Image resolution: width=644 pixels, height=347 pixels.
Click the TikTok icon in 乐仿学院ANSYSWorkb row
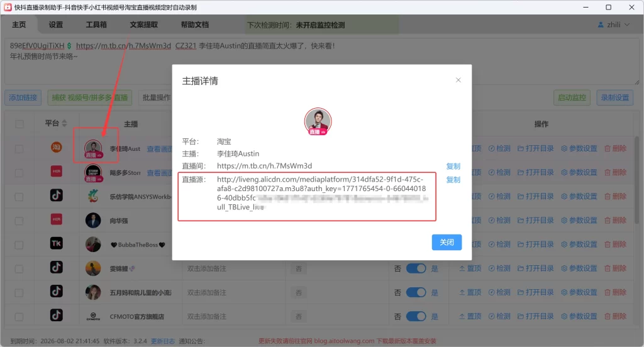56,195
